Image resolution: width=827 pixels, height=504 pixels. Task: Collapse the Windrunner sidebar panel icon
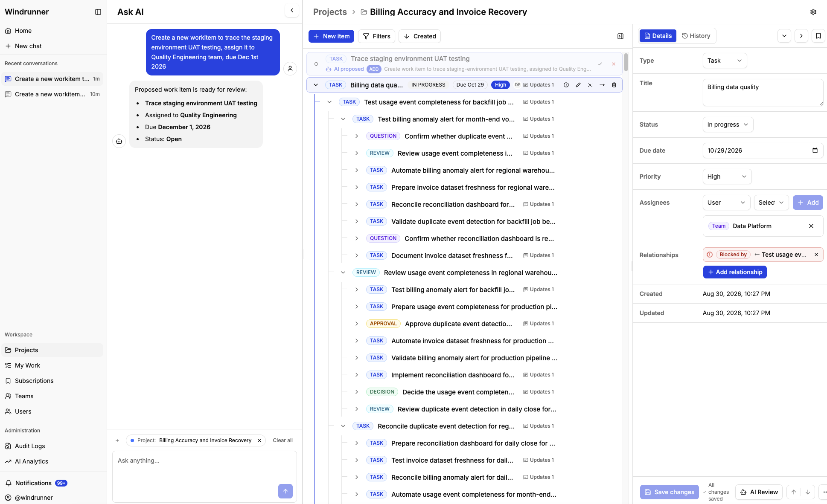[98, 12]
